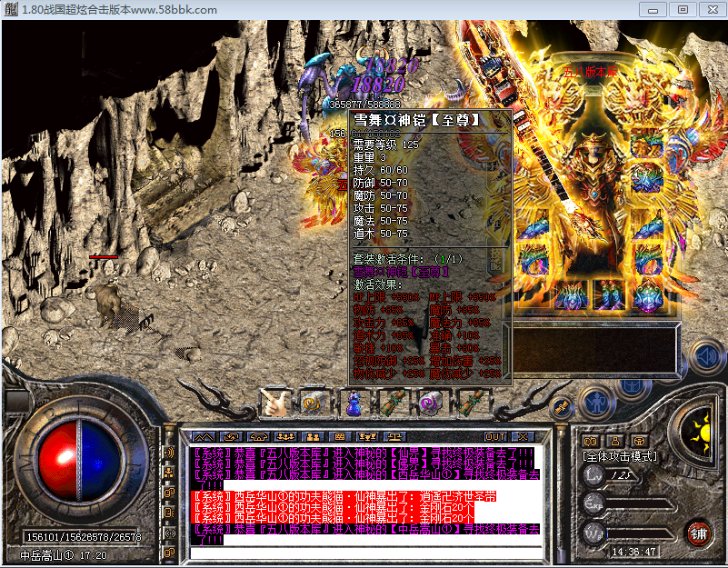Use the orange spiral scroll in quick slot
Viewport: 728px width, 568px height.
coord(314,403)
